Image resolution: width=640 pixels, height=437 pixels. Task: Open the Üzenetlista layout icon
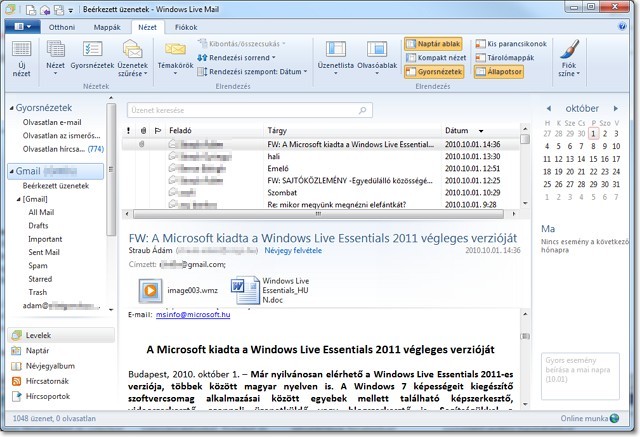coord(336,59)
